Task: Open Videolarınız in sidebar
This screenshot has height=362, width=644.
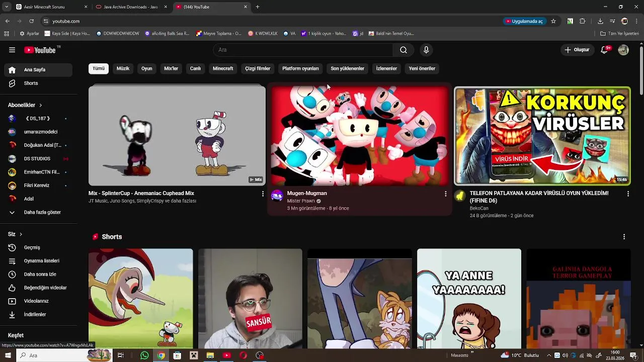Action: pyautogui.click(x=38, y=301)
